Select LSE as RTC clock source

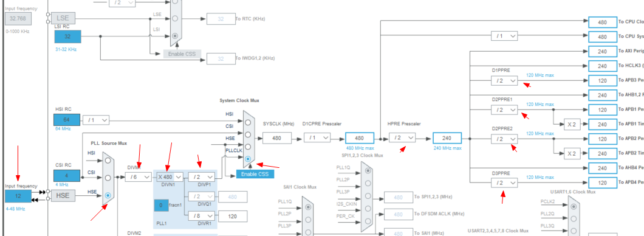(175, 18)
